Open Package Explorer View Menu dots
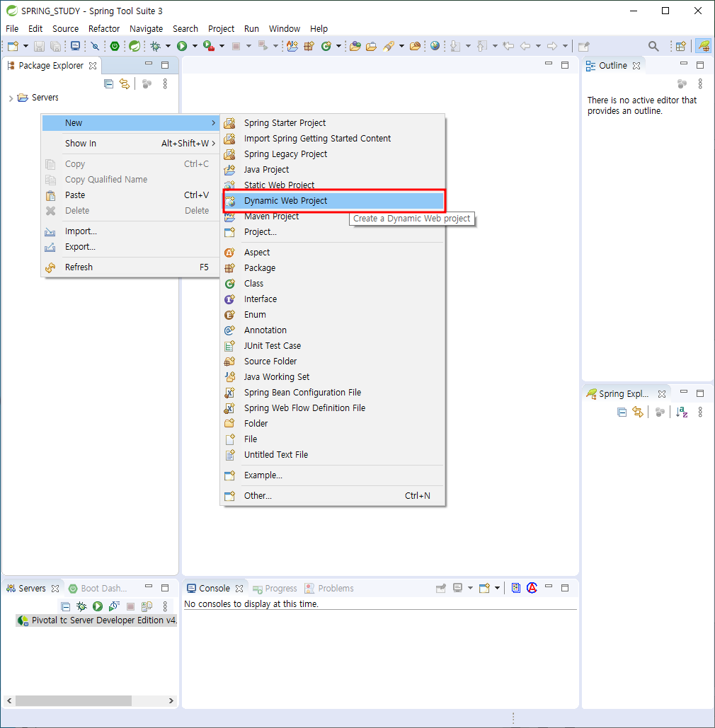 tap(165, 84)
